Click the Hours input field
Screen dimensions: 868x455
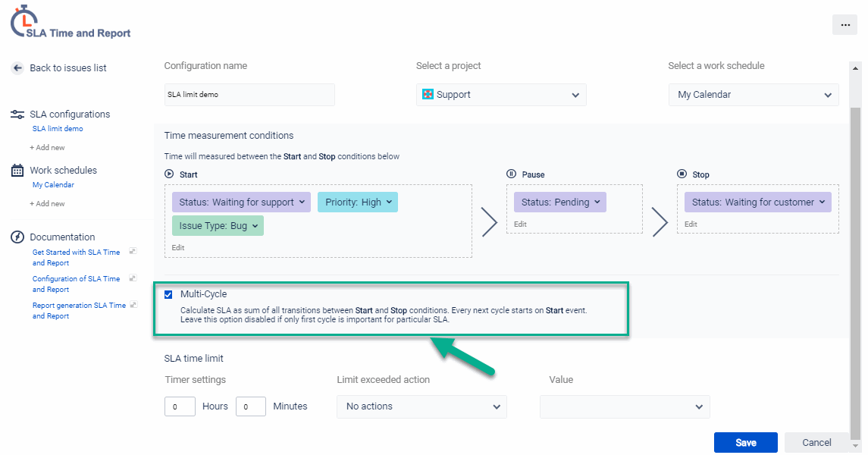tap(180, 406)
